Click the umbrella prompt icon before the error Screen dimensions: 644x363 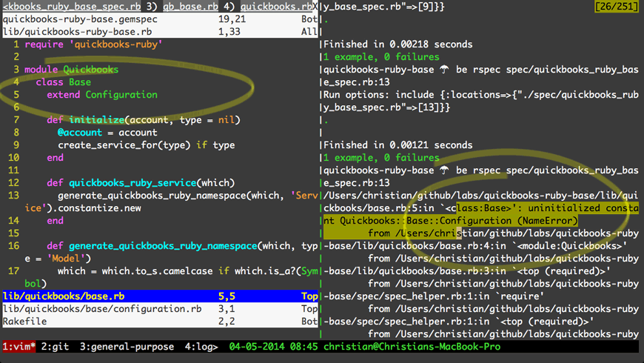click(445, 170)
